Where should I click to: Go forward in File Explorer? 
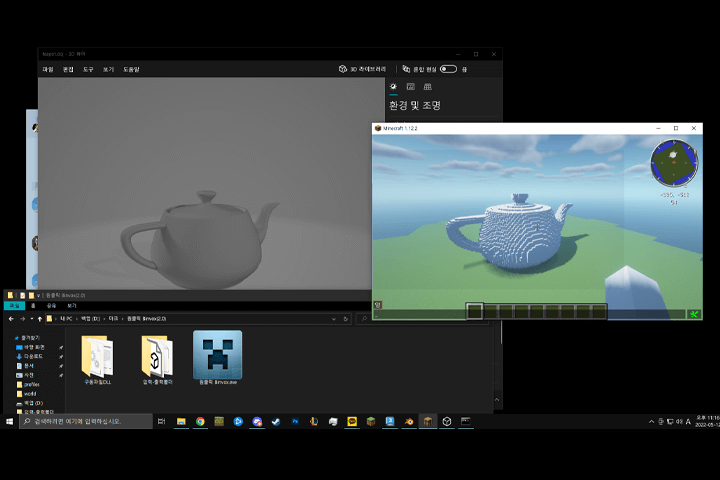point(22,318)
